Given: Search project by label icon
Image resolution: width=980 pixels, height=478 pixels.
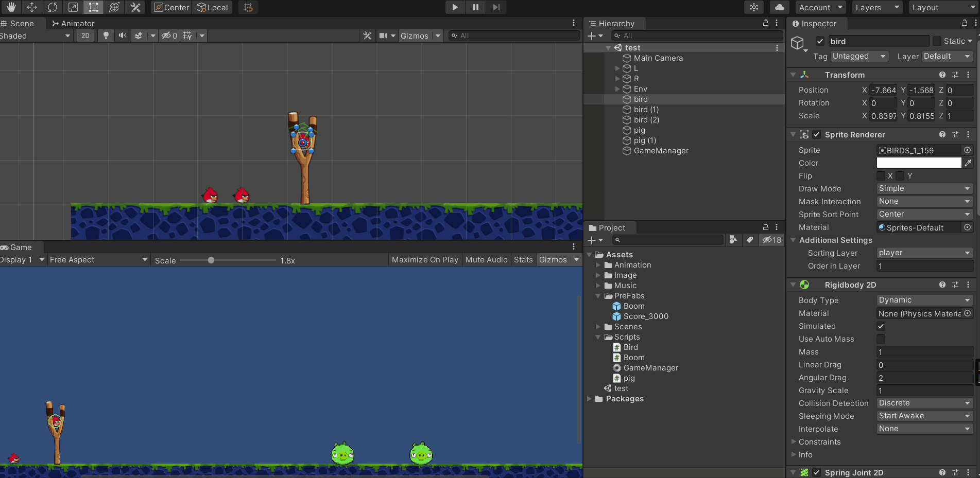Looking at the screenshot, I should 750,240.
